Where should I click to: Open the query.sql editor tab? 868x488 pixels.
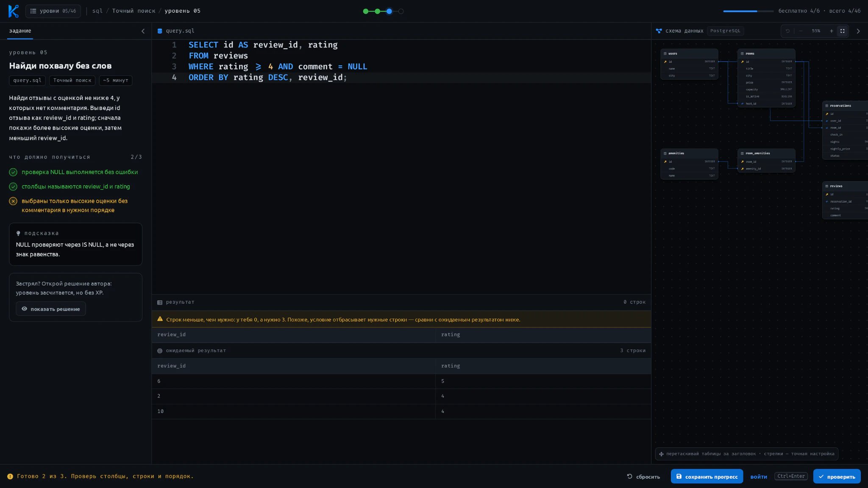click(175, 31)
